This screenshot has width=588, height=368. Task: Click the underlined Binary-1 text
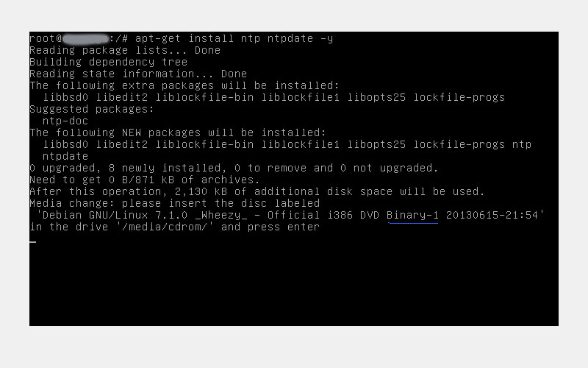tap(412, 215)
